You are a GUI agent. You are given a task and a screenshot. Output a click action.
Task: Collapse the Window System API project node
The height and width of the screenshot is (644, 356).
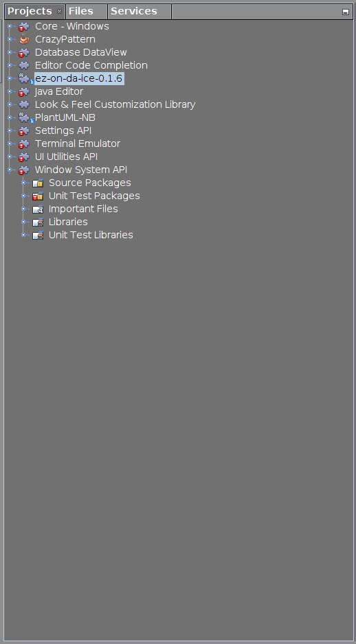pyautogui.click(x=10, y=170)
